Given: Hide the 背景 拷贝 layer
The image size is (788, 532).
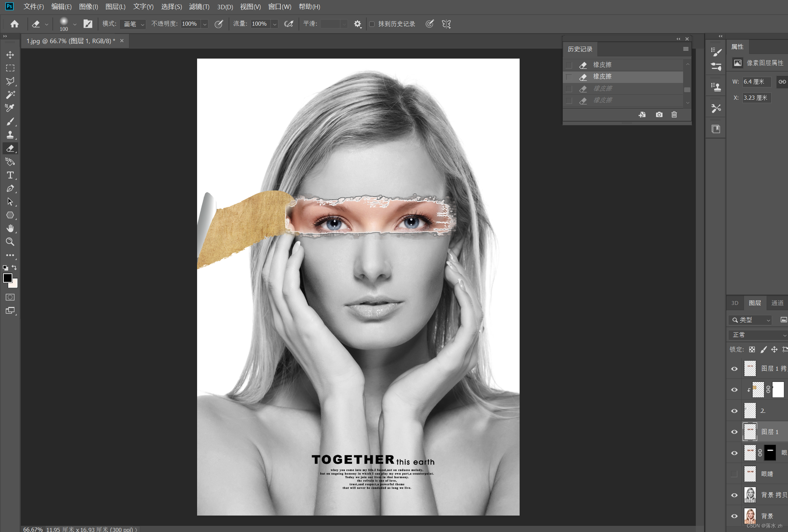Looking at the screenshot, I should [734, 495].
